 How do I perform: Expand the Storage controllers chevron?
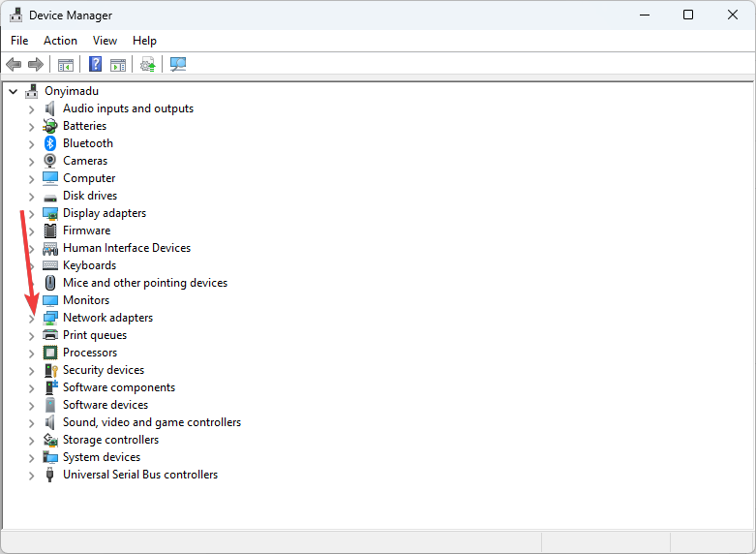[31, 441]
